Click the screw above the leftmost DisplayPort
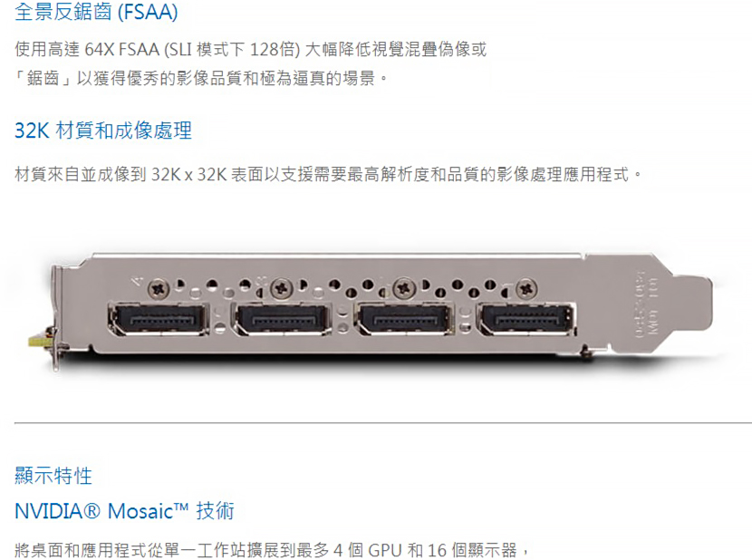The width and height of the screenshot is (752, 560). pyautogui.click(x=158, y=289)
